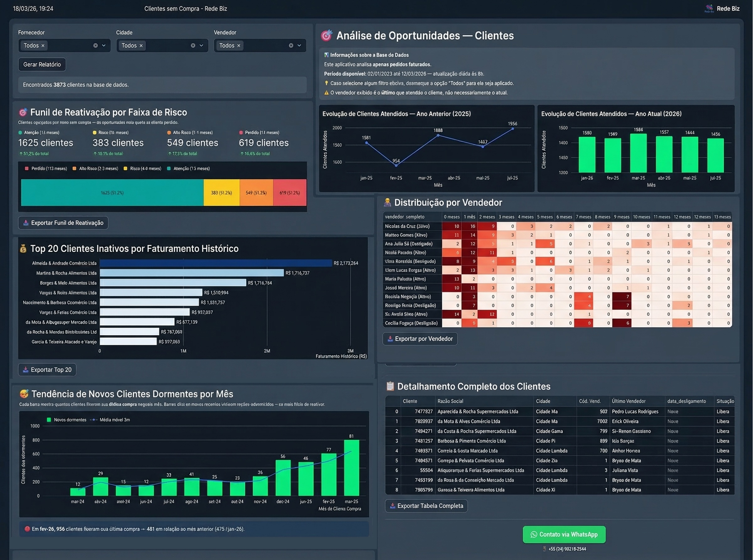This screenshot has width=754, height=560.
Task: Click the Rede Biz logo icon
Action: (709, 8)
